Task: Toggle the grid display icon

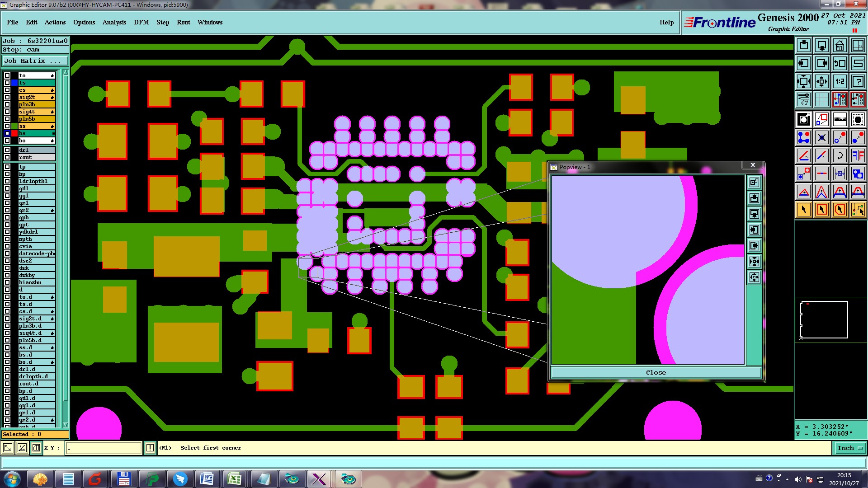Action: pos(822,99)
